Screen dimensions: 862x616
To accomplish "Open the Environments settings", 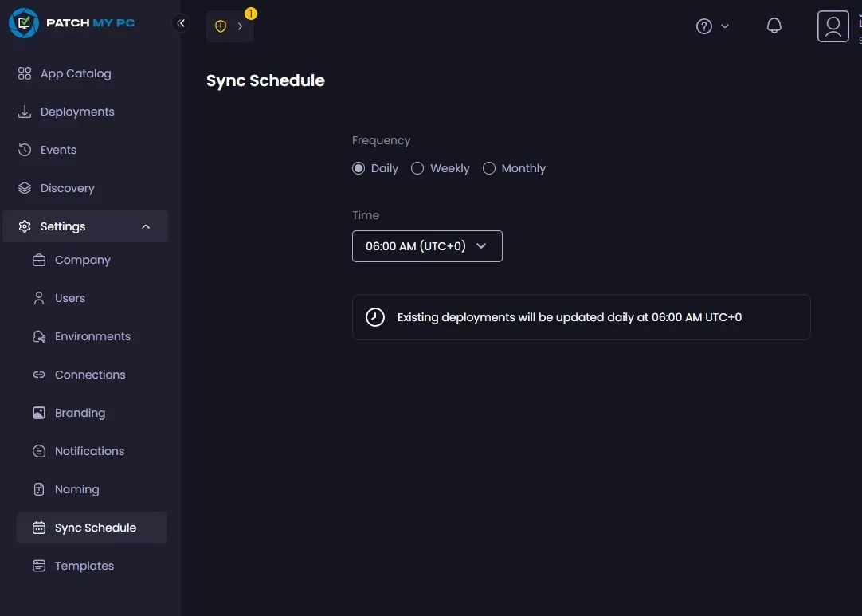I will tap(92, 335).
